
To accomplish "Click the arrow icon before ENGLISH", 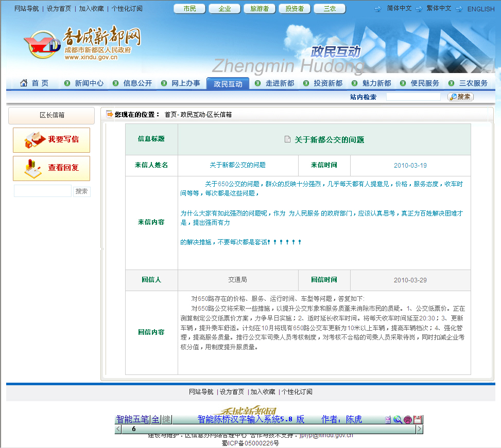I will pos(459,9).
